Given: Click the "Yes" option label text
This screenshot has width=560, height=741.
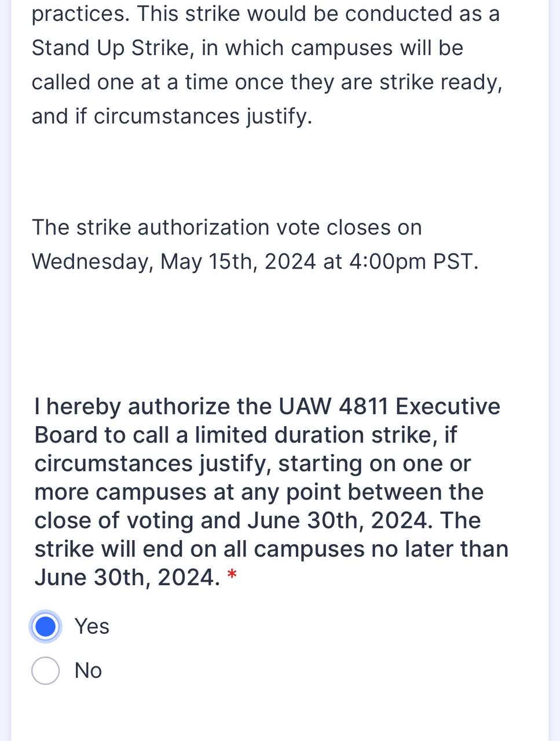Looking at the screenshot, I should point(92,626).
